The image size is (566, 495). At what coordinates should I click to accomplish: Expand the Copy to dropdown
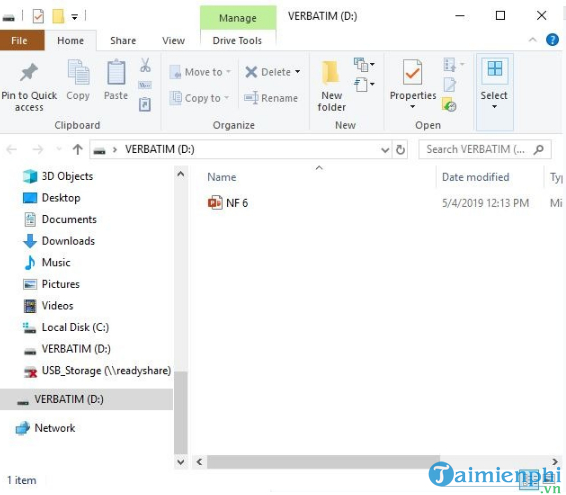click(x=227, y=98)
